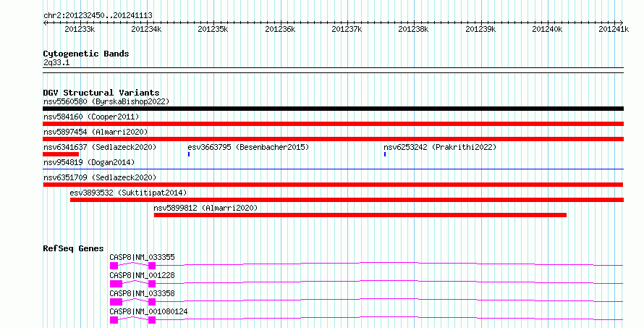Click the first exon box of CASP8|NM_001228
Viewport: 644px width, 328px height.
coord(116,284)
